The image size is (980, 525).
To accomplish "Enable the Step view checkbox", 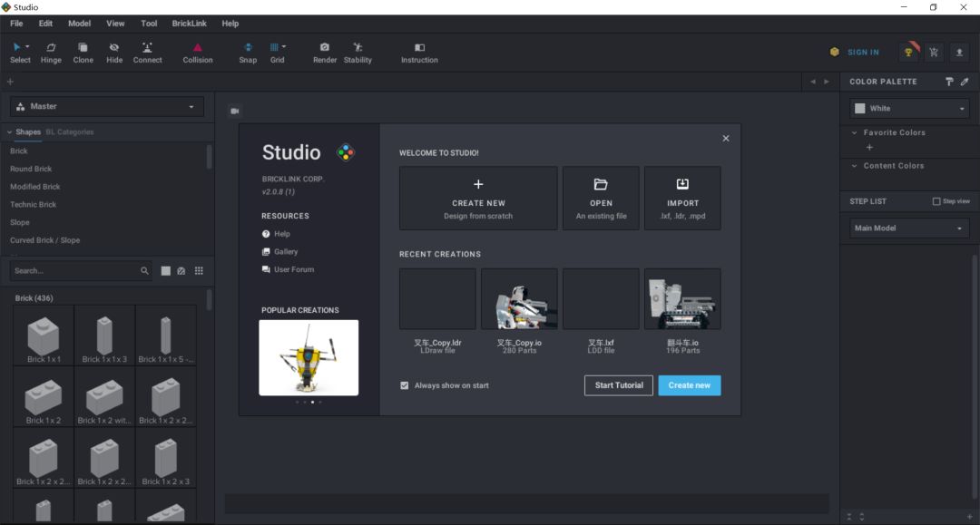I will (936, 201).
